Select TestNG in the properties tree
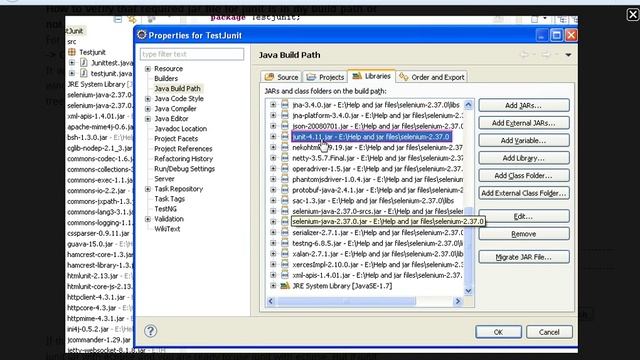The width and height of the screenshot is (640, 360). (165, 209)
